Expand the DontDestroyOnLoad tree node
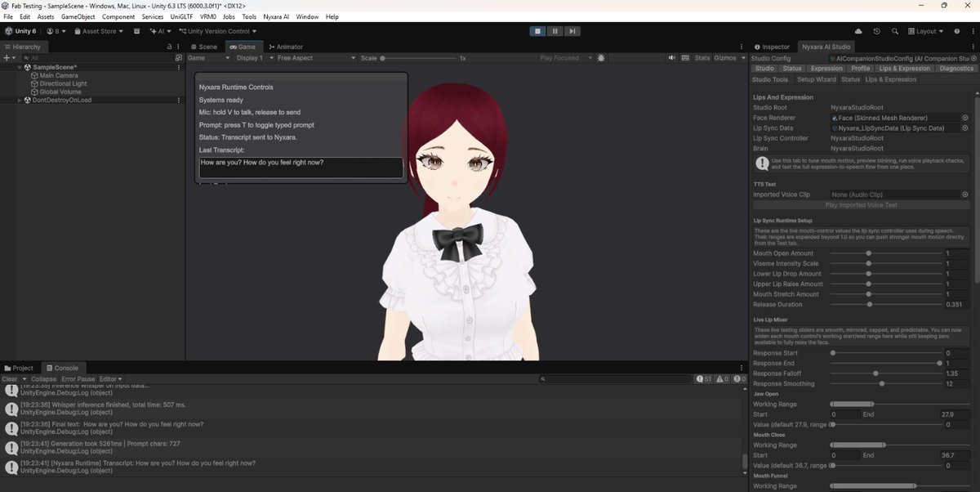Viewport: 980px width, 492px height. tap(20, 100)
